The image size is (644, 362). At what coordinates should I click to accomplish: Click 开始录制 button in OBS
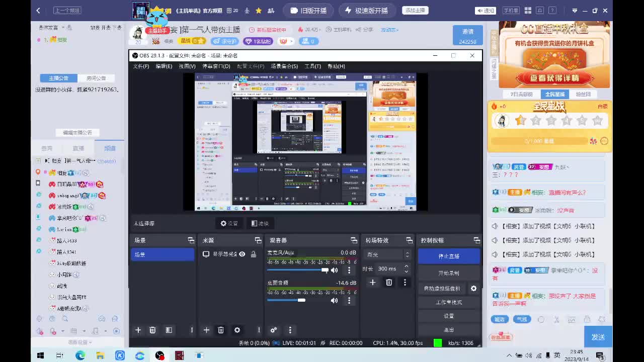(449, 273)
